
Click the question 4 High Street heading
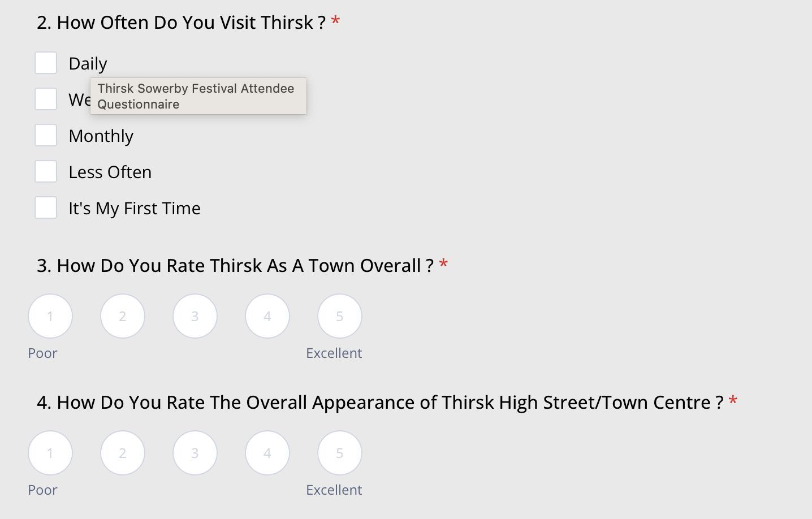[379, 403]
